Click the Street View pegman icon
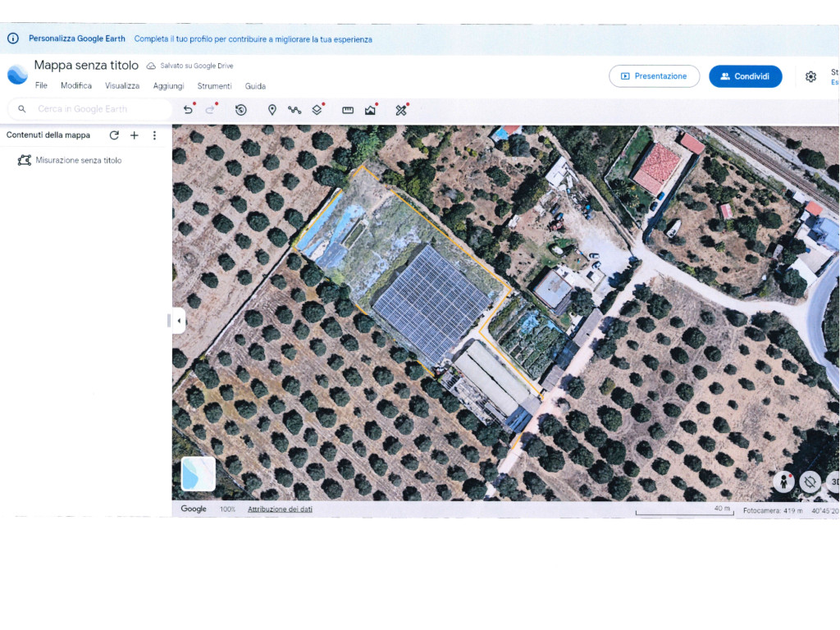This screenshot has width=840, height=630. tap(783, 482)
